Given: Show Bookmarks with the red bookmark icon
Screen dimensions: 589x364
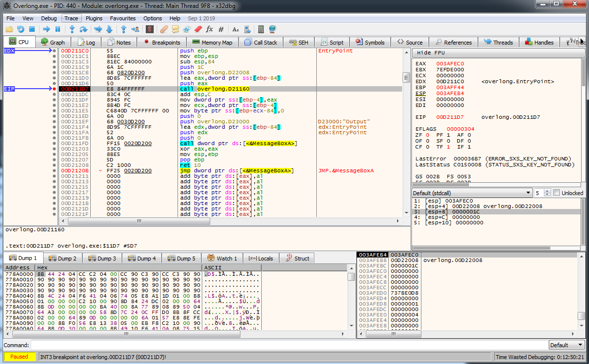Looking at the screenshot, I should tap(198, 29).
